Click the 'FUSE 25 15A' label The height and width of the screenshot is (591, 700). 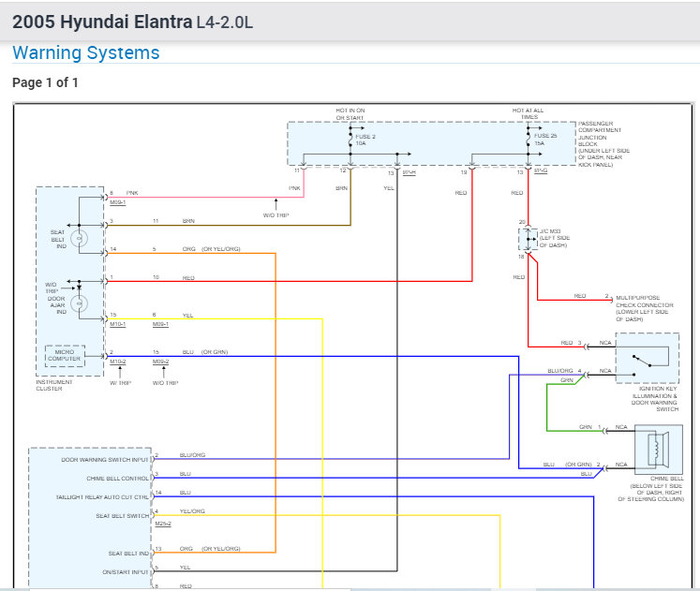point(545,139)
